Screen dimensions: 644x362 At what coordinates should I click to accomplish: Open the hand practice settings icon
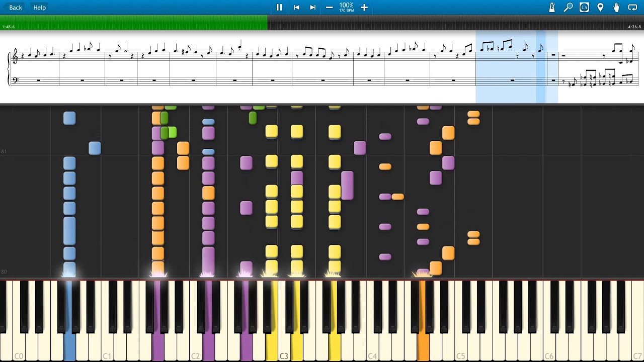point(616,8)
